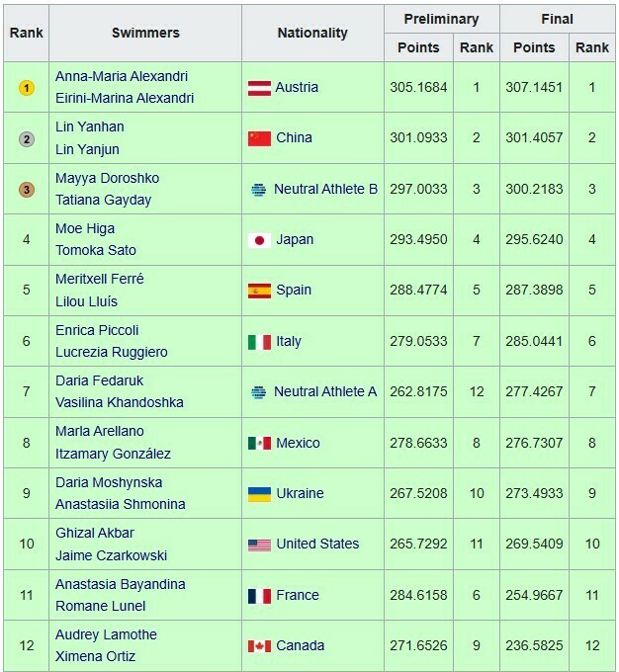Click the silver medal icon for rank 2
This screenshot has height=672, width=619.
[x=27, y=138]
